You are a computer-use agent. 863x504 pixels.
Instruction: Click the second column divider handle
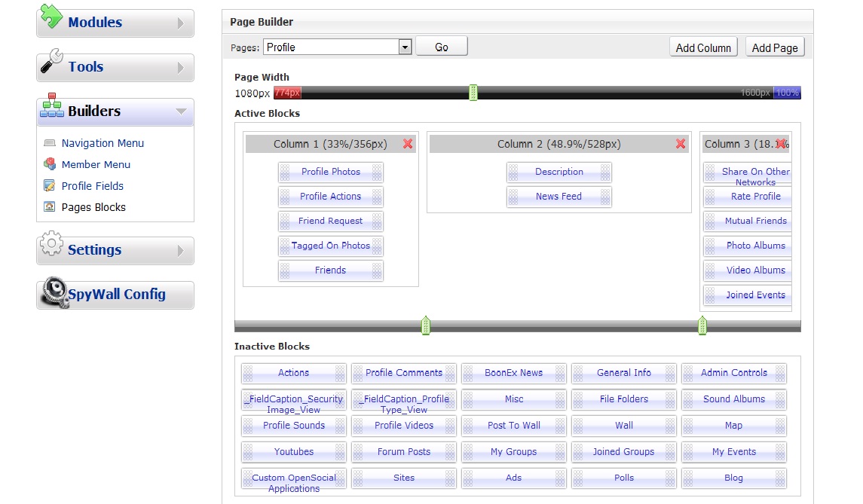pyautogui.click(x=702, y=325)
